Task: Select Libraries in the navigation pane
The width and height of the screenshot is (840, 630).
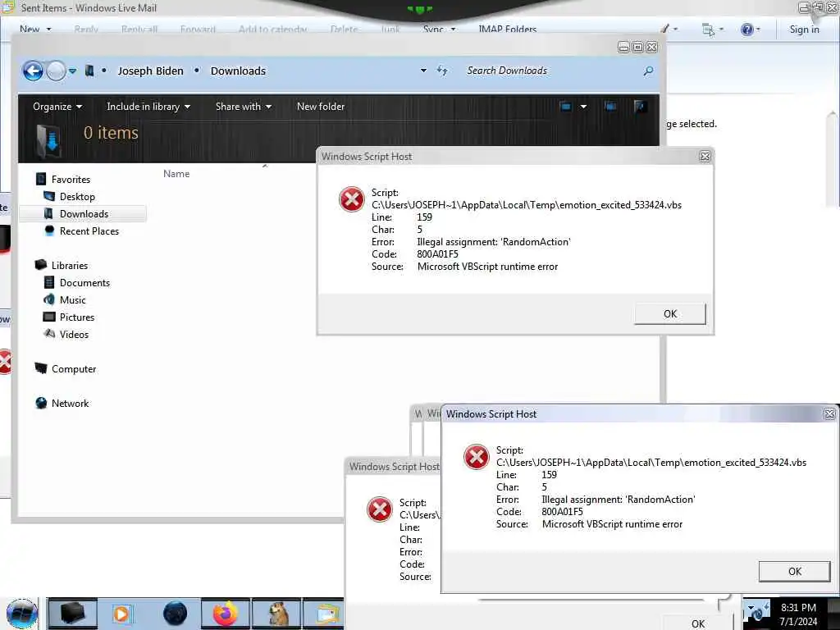Action: coord(70,265)
